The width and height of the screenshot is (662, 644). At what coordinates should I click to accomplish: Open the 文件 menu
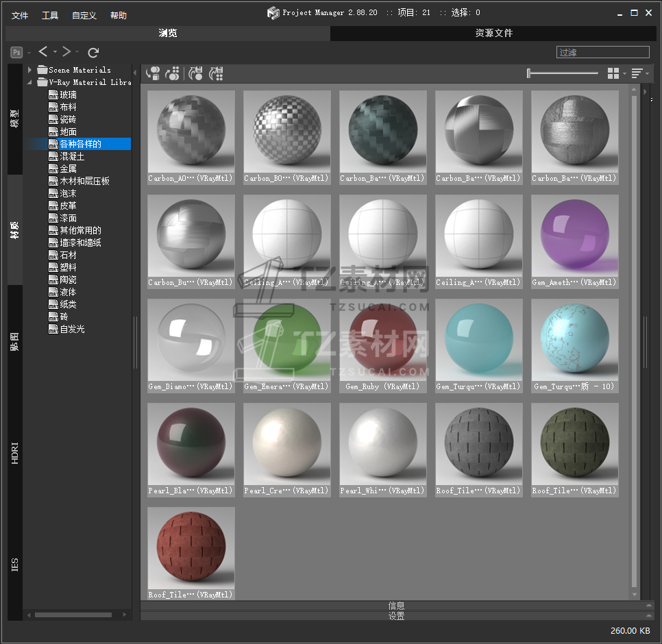(x=20, y=15)
